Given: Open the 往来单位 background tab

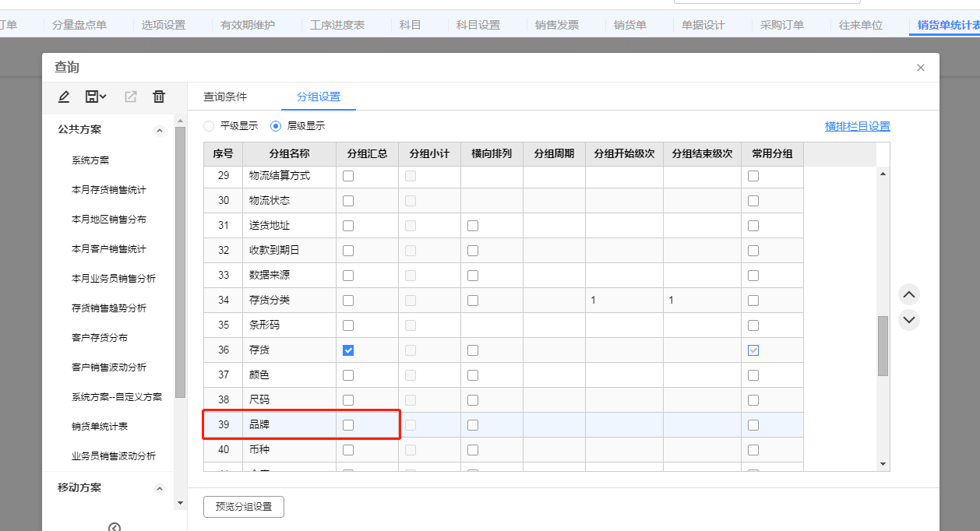Looking at the screenshot, I should [x=861, y=25].
